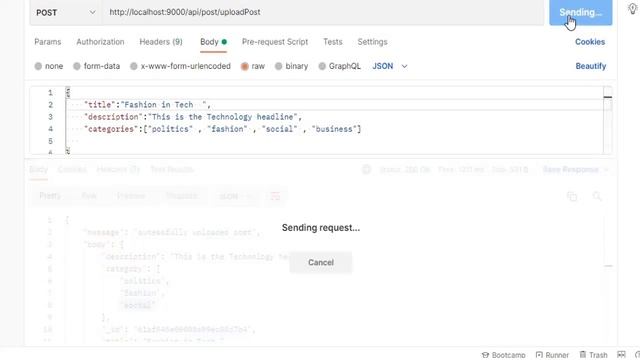Select the Body tab
This screenshot has height=360, width=640.
213,42
